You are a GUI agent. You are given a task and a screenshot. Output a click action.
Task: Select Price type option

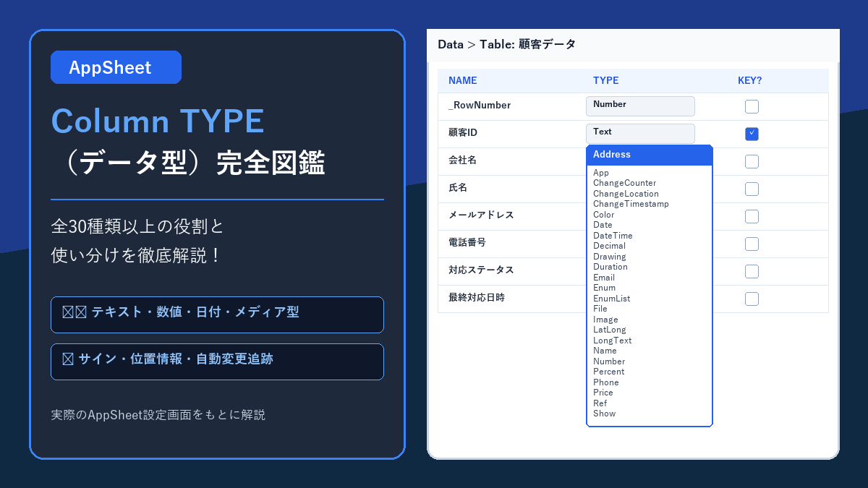click(603, 393)
